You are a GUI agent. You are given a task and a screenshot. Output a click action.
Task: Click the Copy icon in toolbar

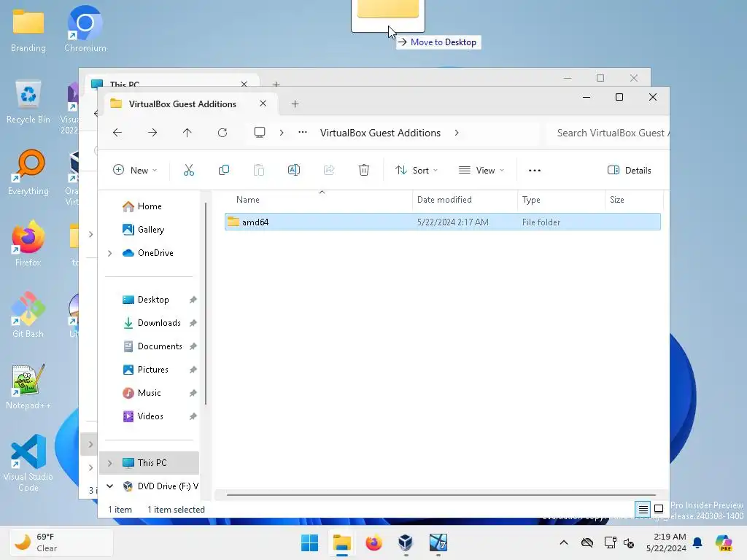tap(223, 170)
